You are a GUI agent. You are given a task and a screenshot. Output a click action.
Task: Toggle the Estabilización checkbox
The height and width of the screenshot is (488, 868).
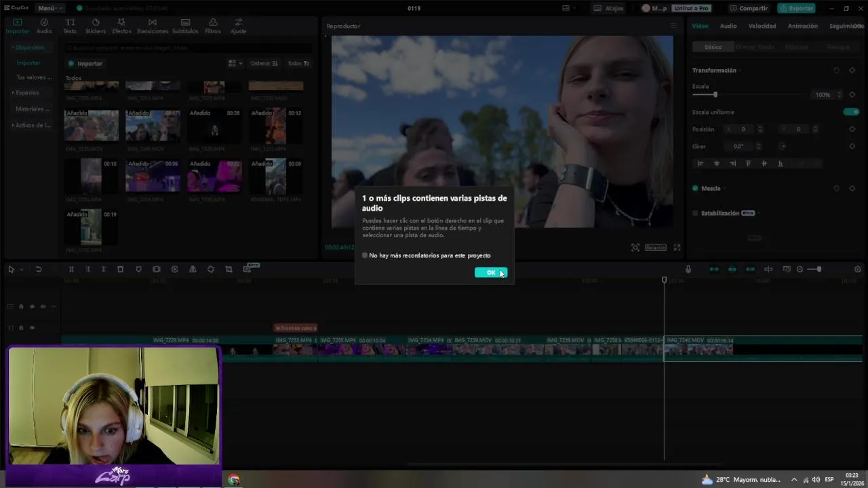(695, 213)
